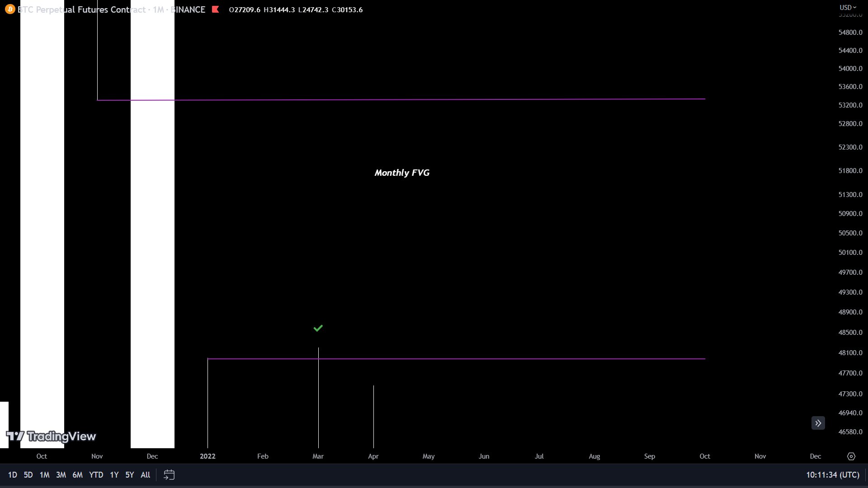The image size is (868, 488).
Task: Choose the YTD range
Action: (96, 475)
